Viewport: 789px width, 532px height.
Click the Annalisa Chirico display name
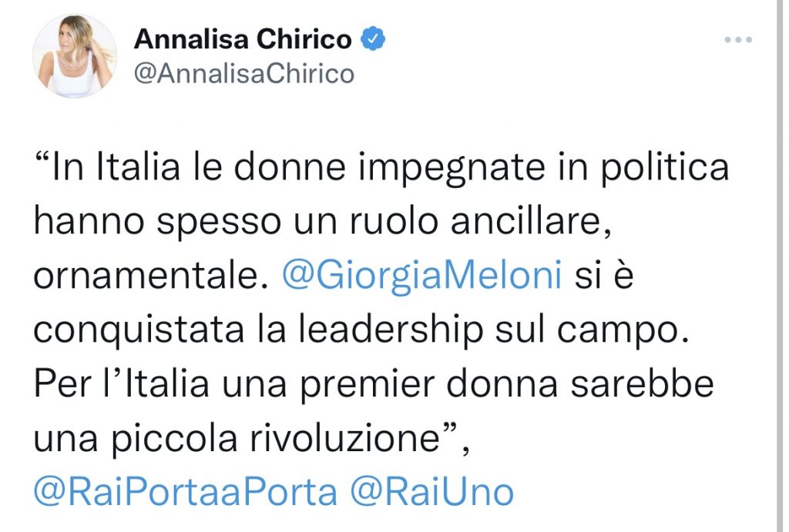(243, 39)
